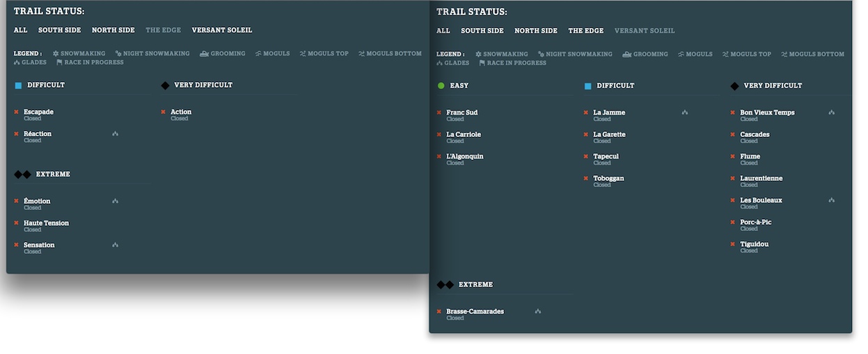Image resolution: width=868 pixels, height=354 pixels.
Task: Click the glades icon beside Brasse-Camarades
Action: [x=538, y=312]
